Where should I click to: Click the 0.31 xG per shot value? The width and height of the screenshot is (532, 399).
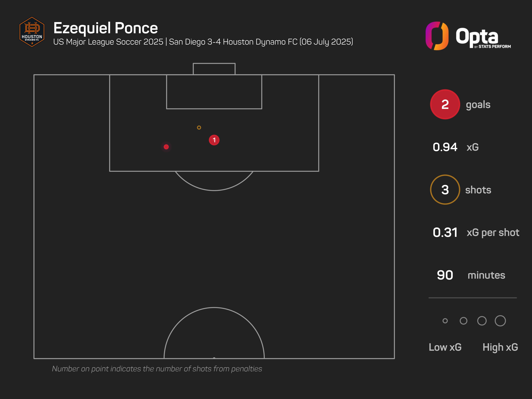445,233
